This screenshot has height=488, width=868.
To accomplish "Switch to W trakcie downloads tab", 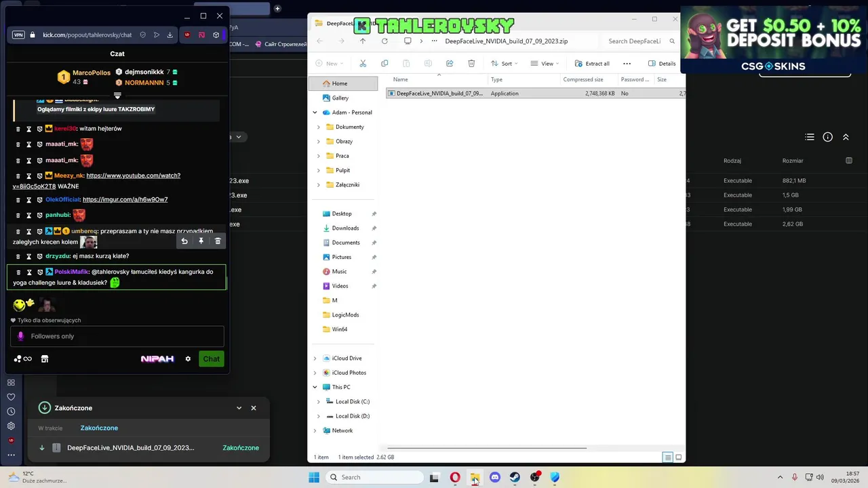I will (50, 428).
